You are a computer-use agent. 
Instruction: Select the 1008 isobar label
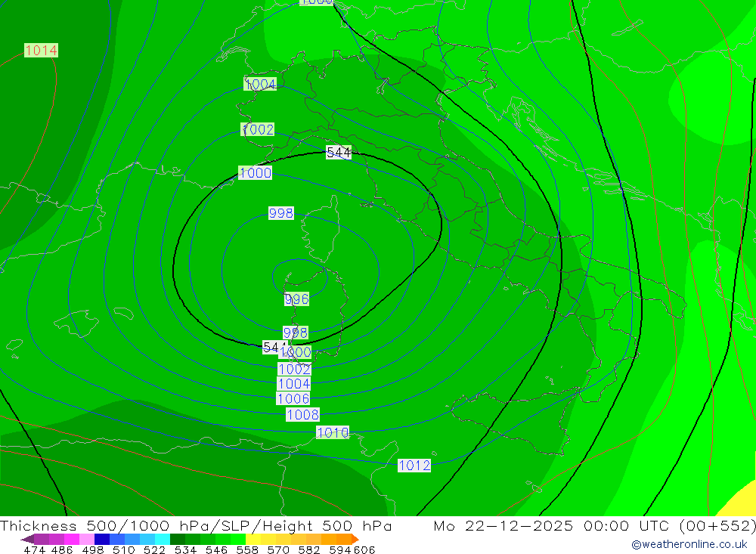click(303, 415)
